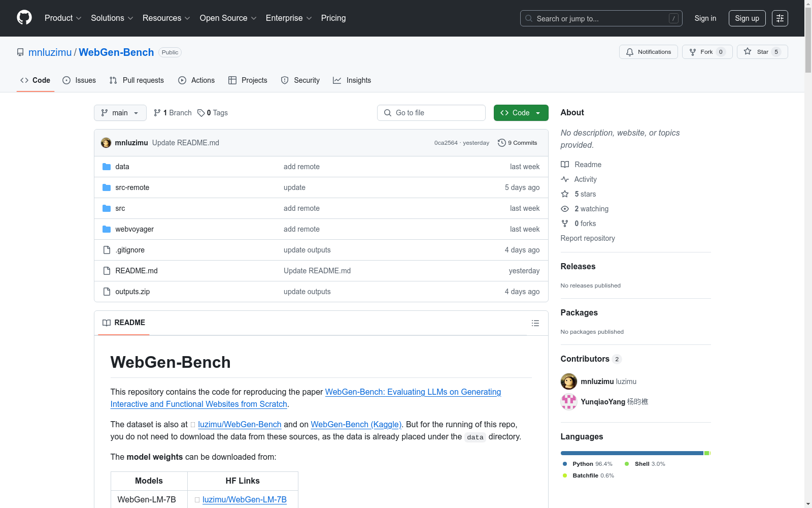This screenshot has width=812, height=508.
Task: Click the Sign up button
Action: pyautogui.click(x=747, y=18)
